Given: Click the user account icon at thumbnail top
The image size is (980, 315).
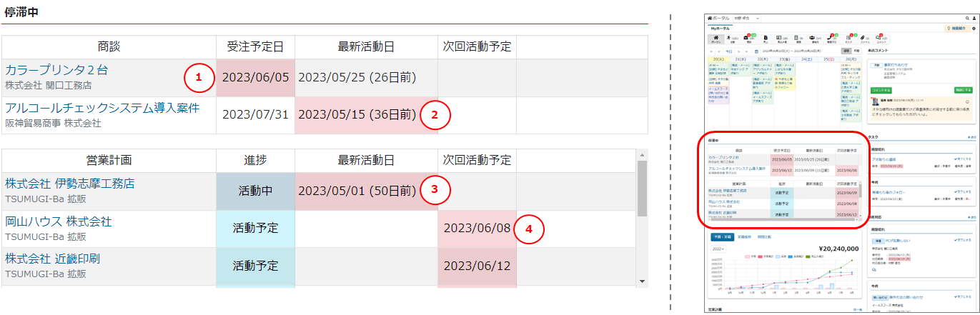Looking at the screenshot, I should pyautogui.click(x=974, y=18).
